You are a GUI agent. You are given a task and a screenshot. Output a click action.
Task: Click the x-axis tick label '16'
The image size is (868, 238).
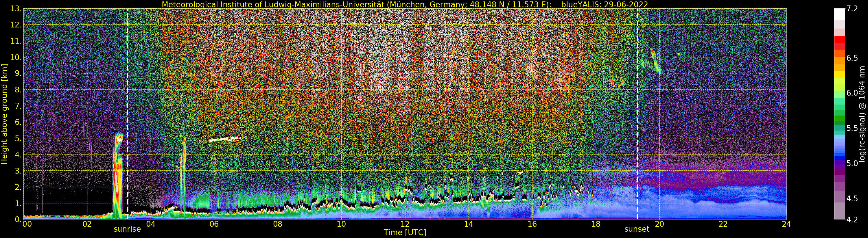532,224
